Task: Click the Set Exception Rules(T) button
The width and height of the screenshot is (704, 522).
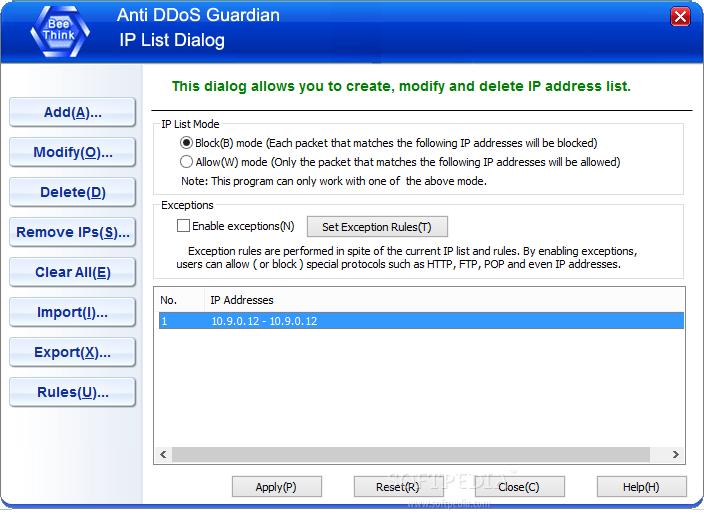Action: [377, 227]
